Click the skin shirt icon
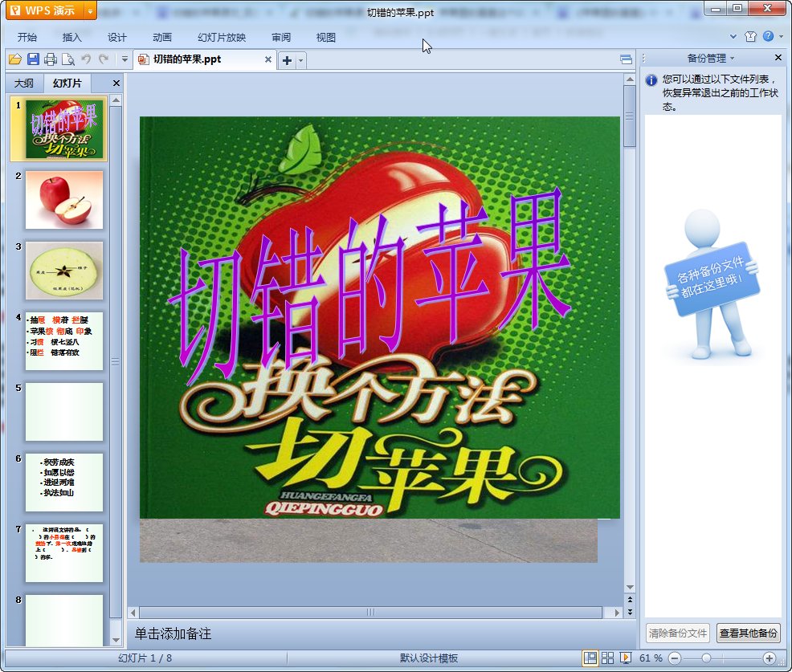This screenshot has height=672, width=792. pos(750,36)
